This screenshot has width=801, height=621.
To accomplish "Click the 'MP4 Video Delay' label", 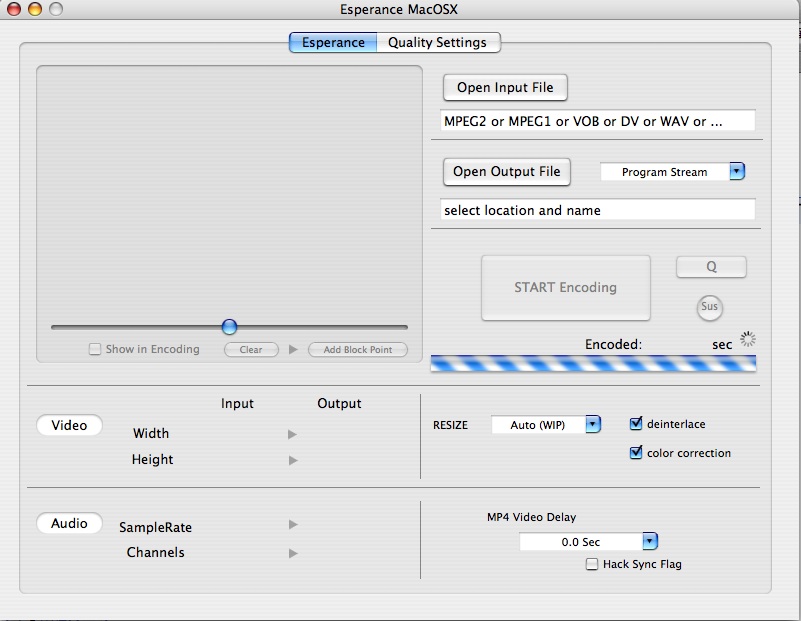I will 531,517.
